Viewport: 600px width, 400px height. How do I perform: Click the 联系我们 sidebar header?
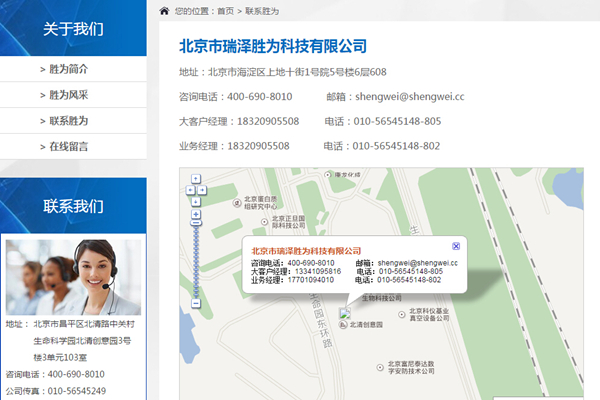[73, 206]
